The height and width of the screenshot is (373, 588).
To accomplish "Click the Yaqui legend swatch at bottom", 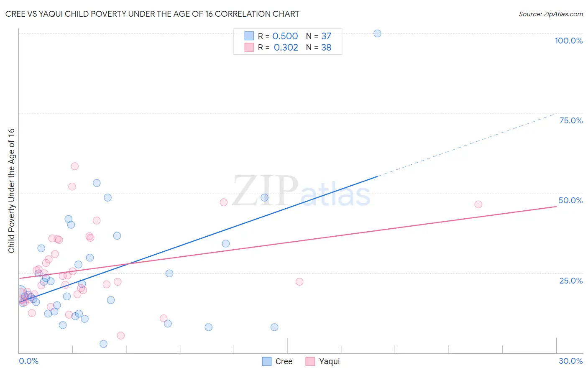I will pos(310,361).
